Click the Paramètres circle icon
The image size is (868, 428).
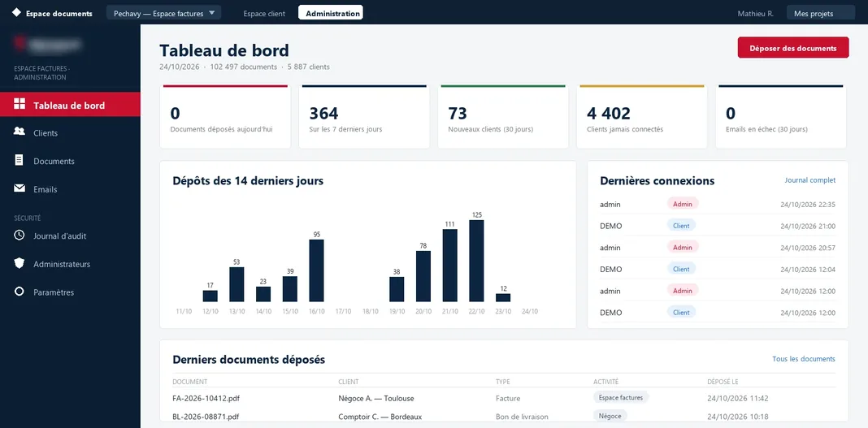[20, 292]
